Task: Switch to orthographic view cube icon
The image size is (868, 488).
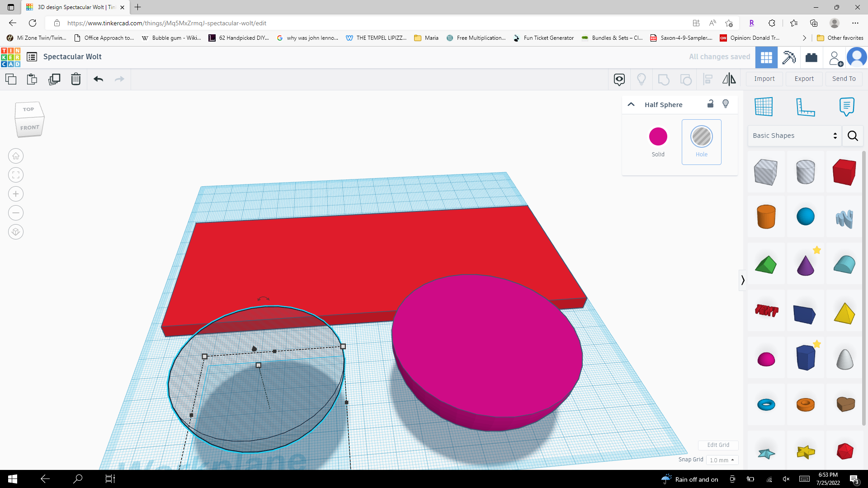Action: pos(16,232)
